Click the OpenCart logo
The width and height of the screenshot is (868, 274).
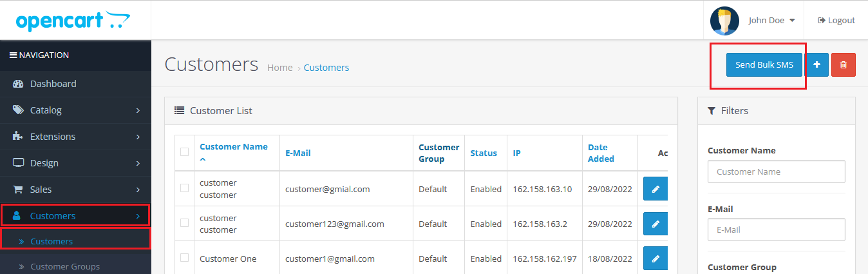(73, 21)
